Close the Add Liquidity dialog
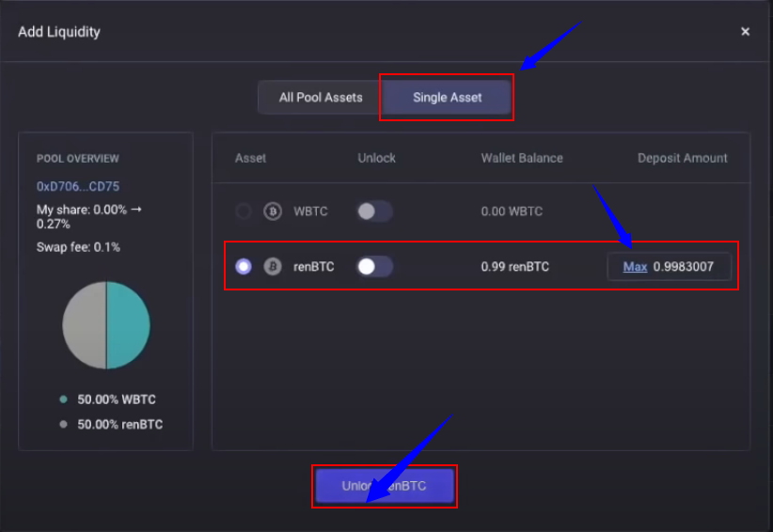 (x=745, y=32)
